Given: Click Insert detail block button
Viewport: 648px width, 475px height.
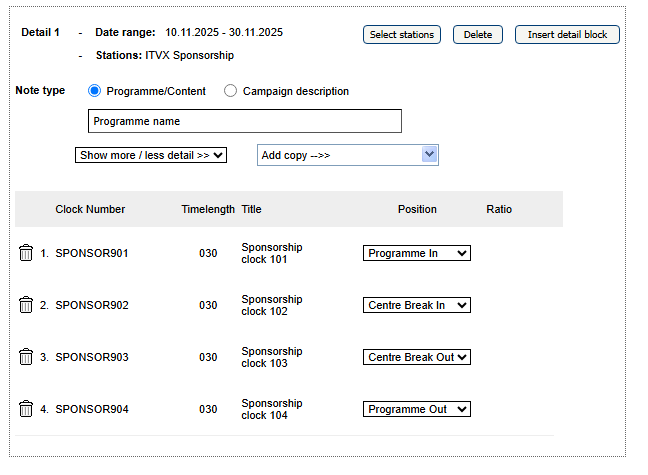Looking at the screenshot, I should pyautogui.click(x=567, y=35).
